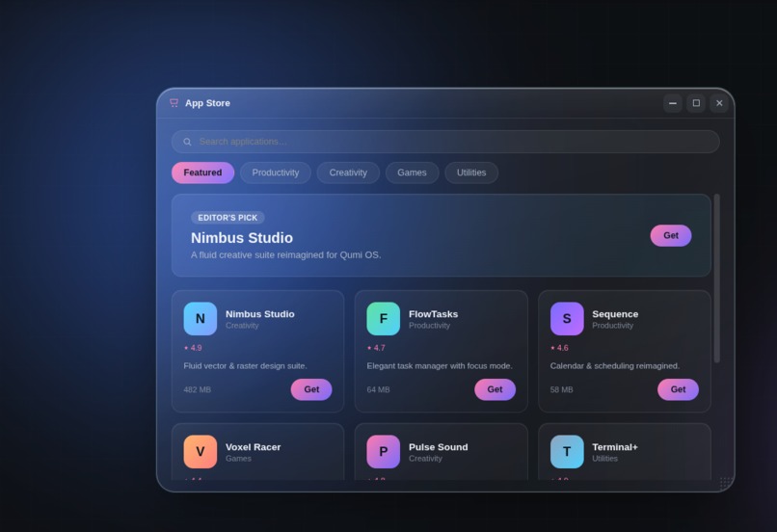Image resolution: width=777 pixels, height=532 pixels.
Task: Get the 482 MB Nimbus Studio app
Action: point(311,389)
